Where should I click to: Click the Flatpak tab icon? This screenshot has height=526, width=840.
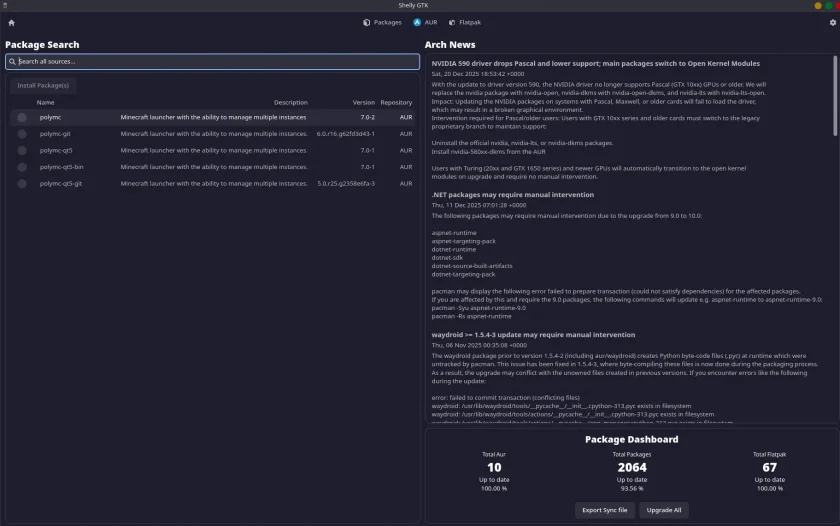452,22
